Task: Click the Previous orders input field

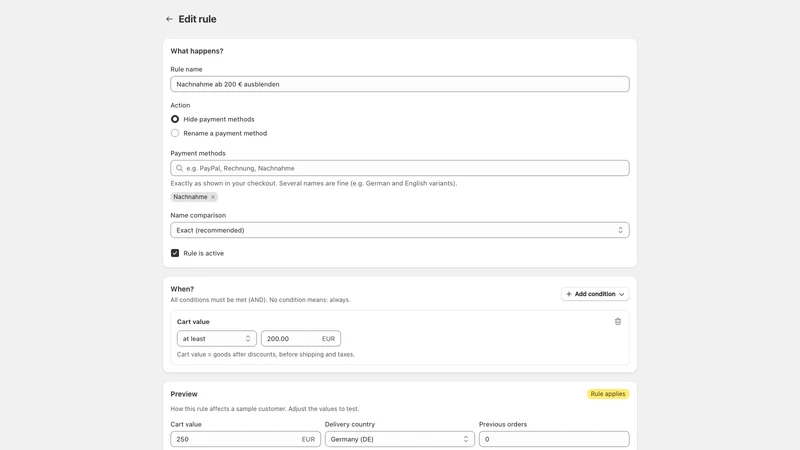Action: click(x=554, y=439)
